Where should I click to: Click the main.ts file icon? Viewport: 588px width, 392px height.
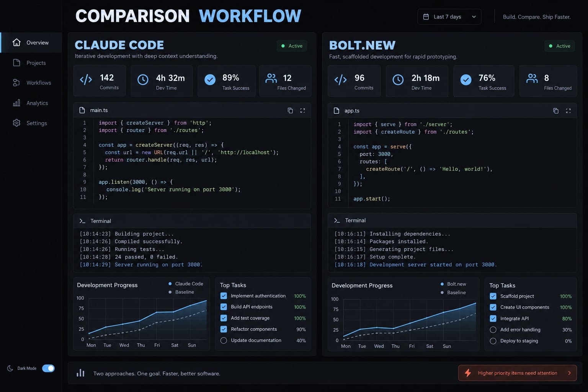pyautogui.click(x=82, y=110)
